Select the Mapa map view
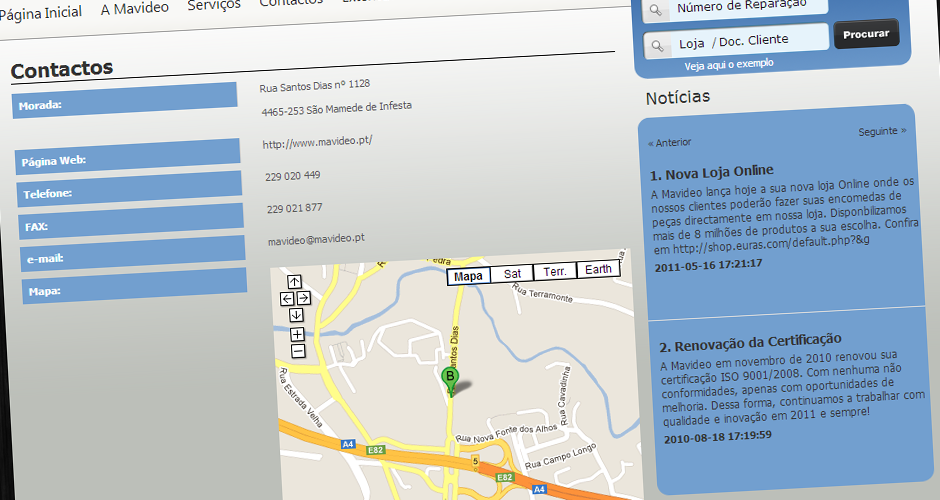940x500 pixels. pyautogui.click(x=468, y=276)
